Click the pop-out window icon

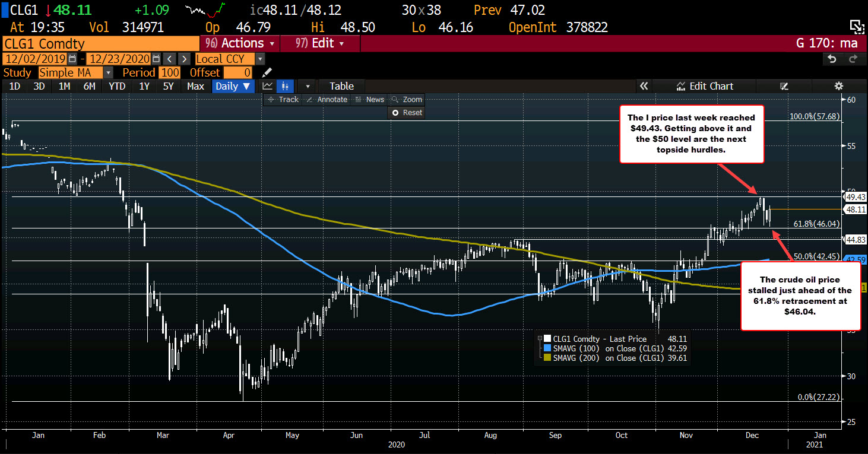coord(856,26)
